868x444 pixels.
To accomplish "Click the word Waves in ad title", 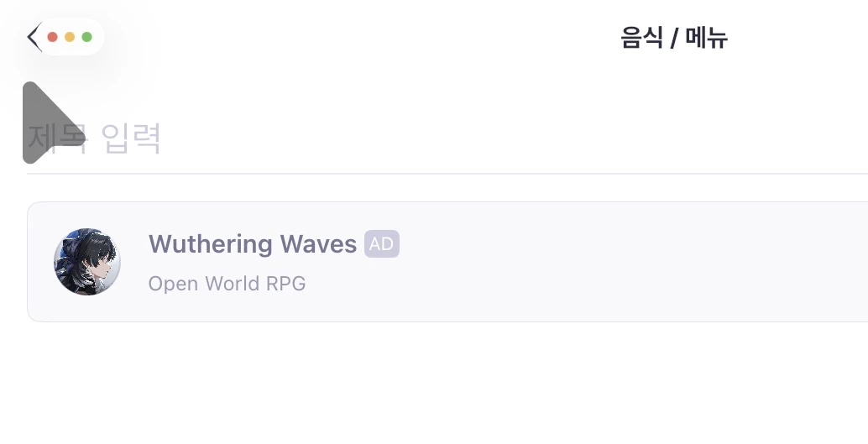I will (318, 244).
